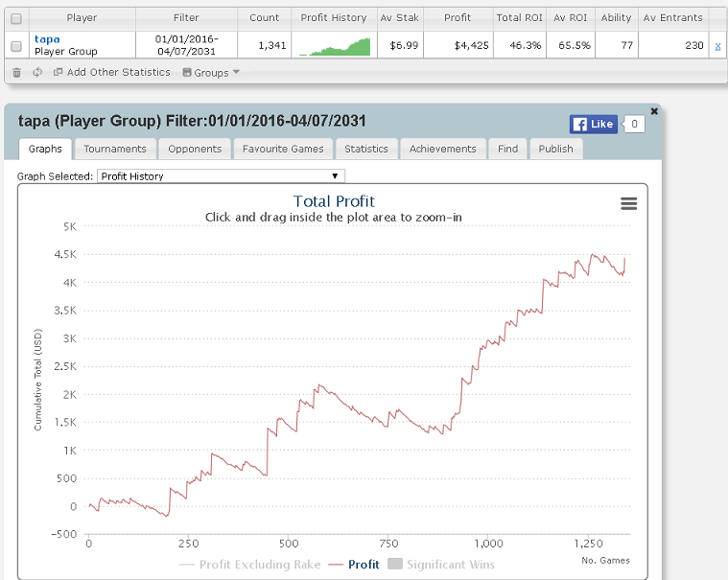Open the Find tab

click(x=507, y=149)
